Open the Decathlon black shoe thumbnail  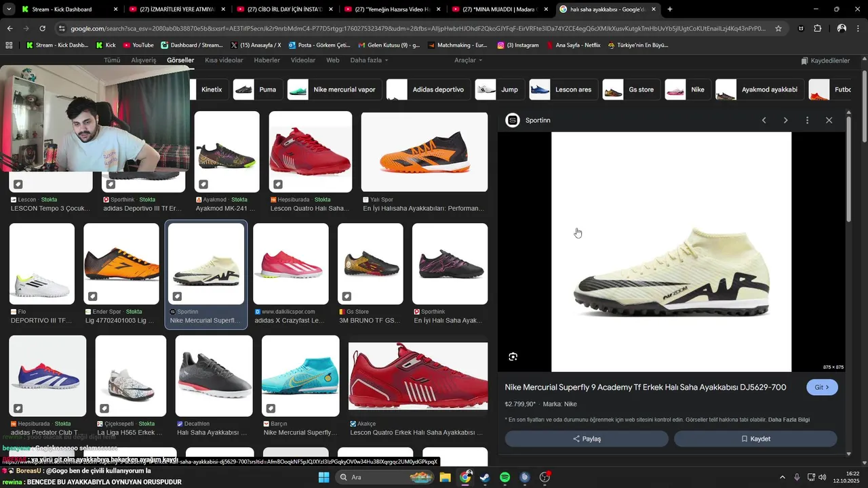coord(214,375)
